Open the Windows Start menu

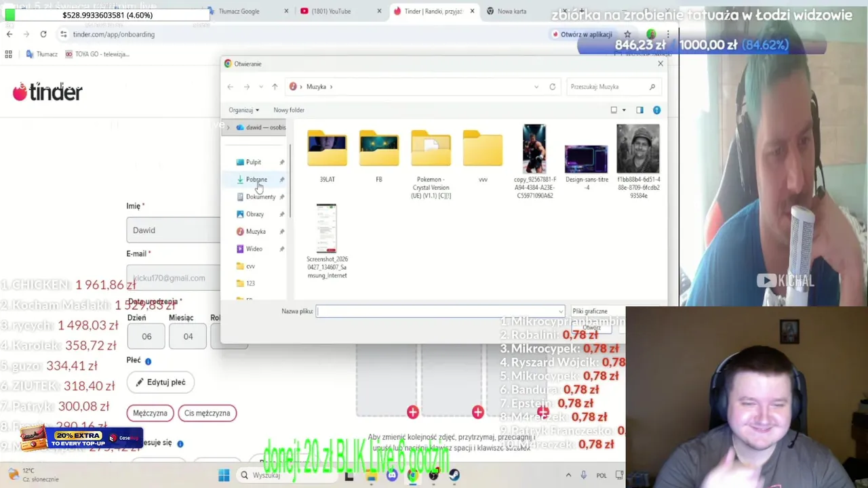click(224, 475)
